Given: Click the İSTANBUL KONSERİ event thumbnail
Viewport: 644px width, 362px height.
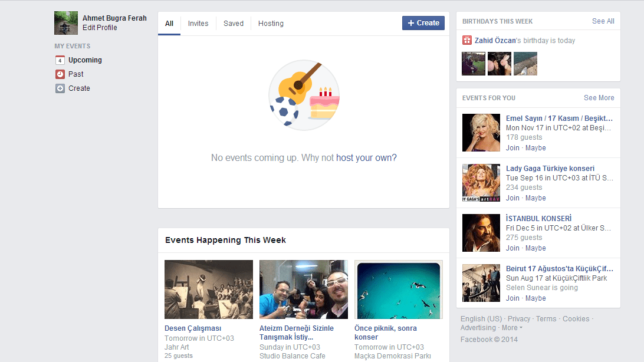Looking at the screenshot, I should 481,232.
